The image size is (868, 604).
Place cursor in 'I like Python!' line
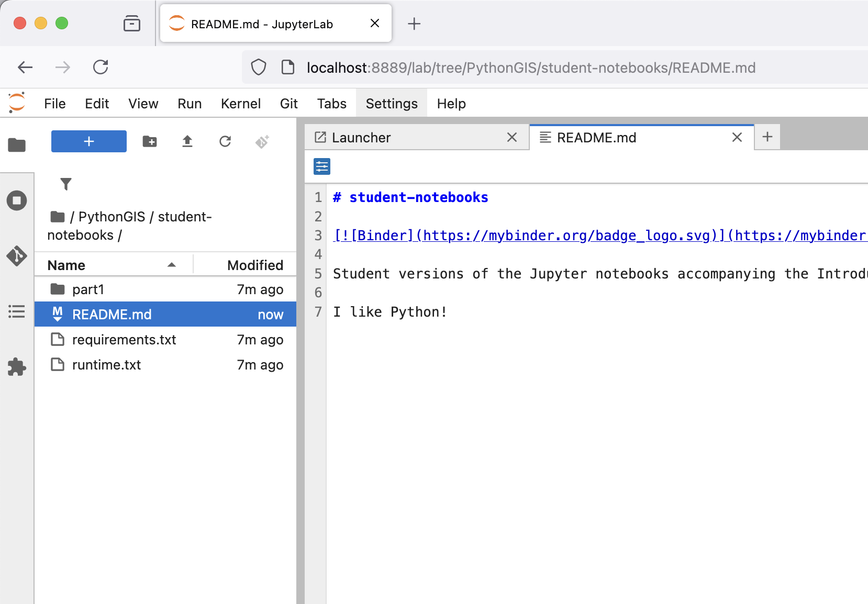tap(390, 312)
